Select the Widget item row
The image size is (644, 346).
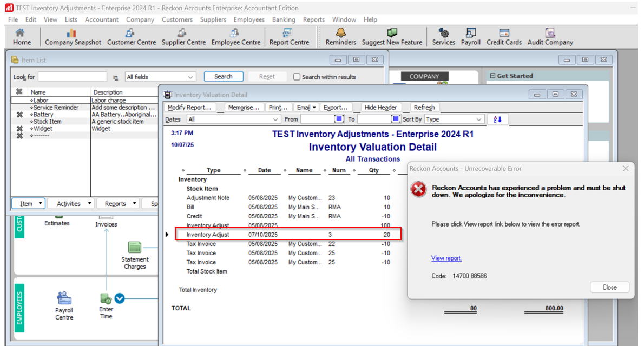coord(84,129)
